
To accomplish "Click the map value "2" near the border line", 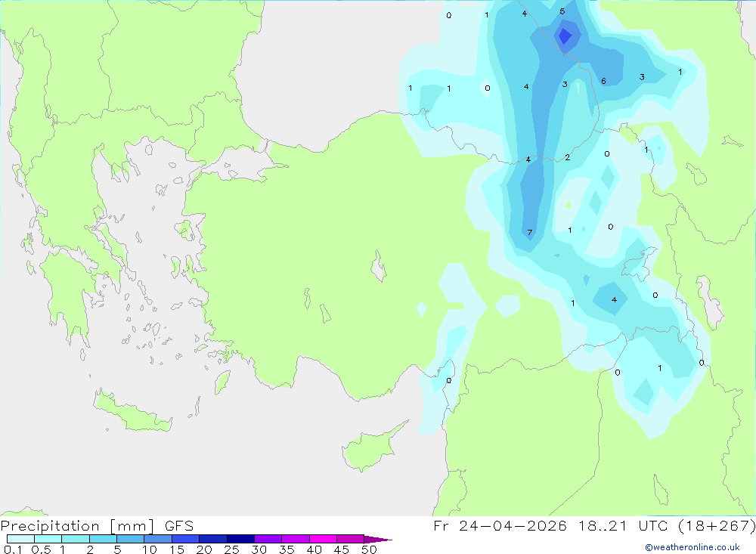I will 568,157.
